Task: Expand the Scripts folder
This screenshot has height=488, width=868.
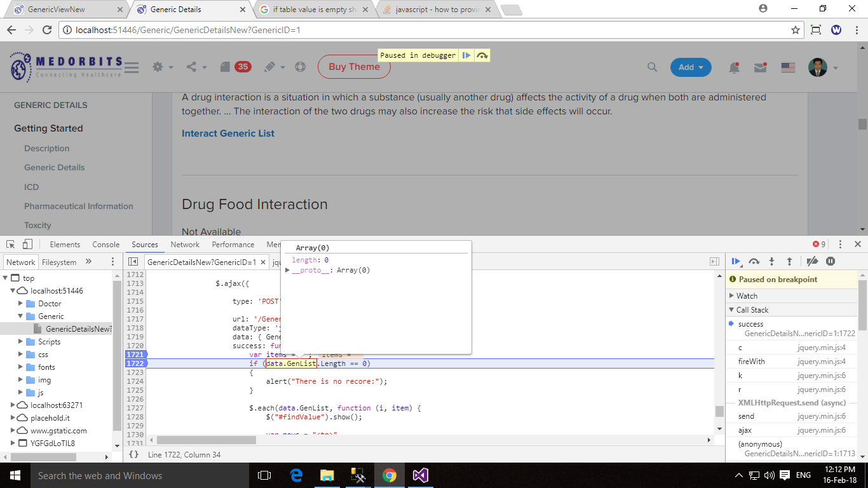Action: tap(21, 342)
